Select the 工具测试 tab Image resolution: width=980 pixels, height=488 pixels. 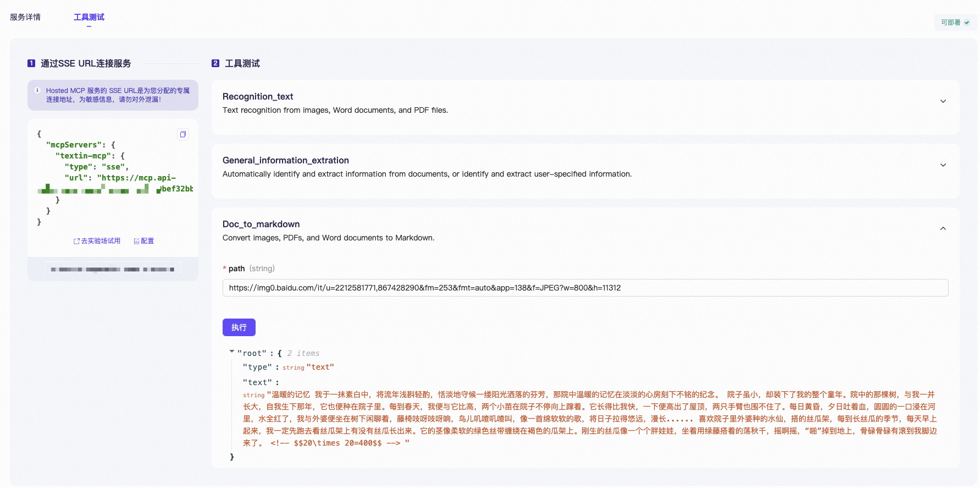pyautogui.click(x=89, y=17)
